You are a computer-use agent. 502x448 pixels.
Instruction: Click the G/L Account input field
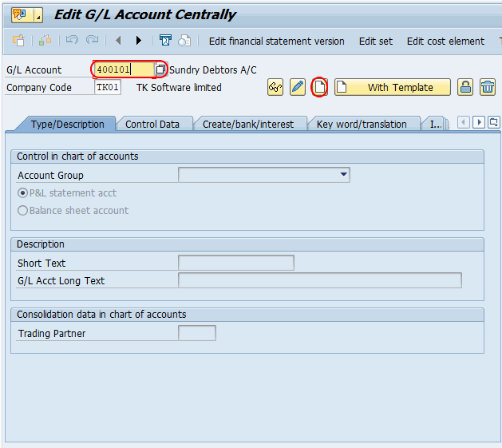(124, 69)
